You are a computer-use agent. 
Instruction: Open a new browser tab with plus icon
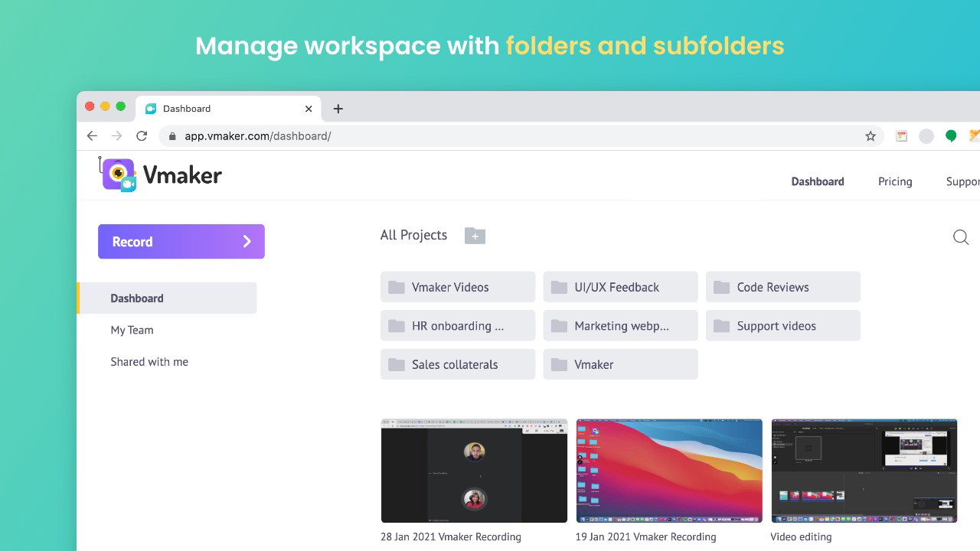coord(338,109)
